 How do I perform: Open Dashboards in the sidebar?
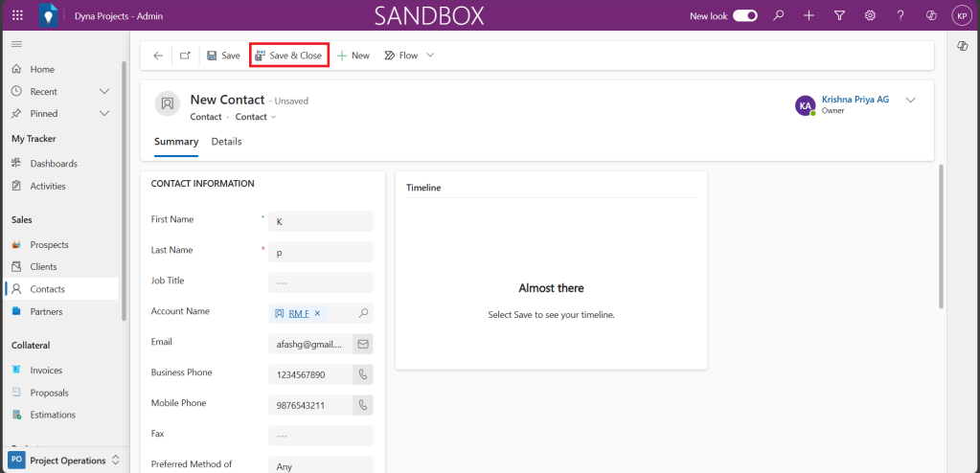[x=53, y=164]
